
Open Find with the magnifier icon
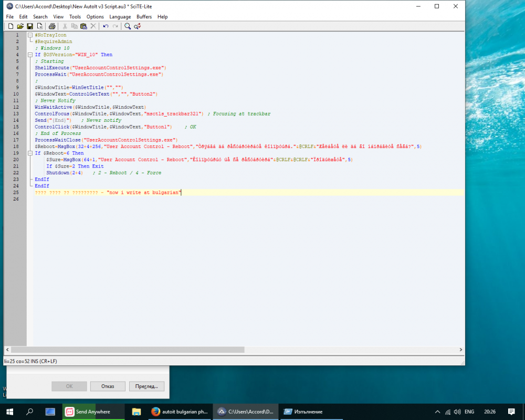[x=128, y=26]
